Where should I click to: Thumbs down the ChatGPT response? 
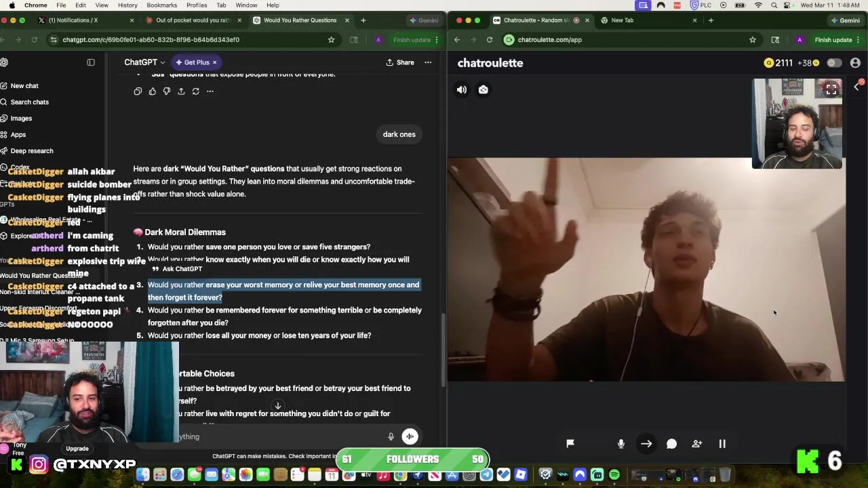click(167, 91)
